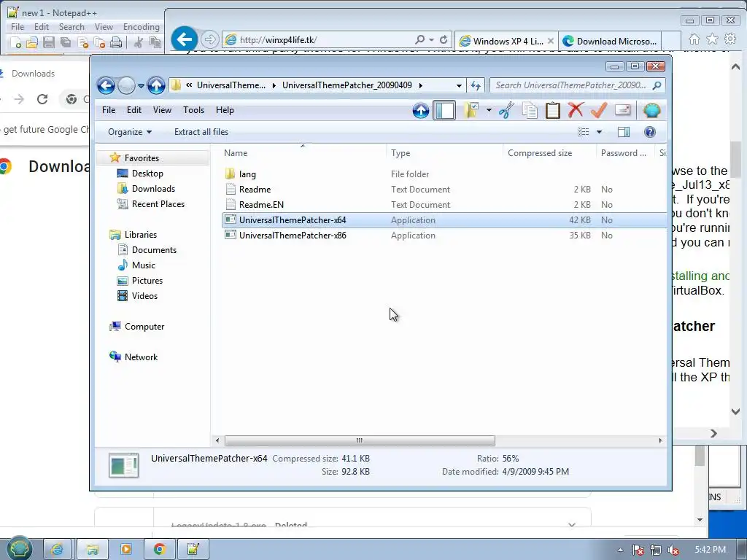
Task: Open the View menu in Explorer
Action: coord(162,110)
